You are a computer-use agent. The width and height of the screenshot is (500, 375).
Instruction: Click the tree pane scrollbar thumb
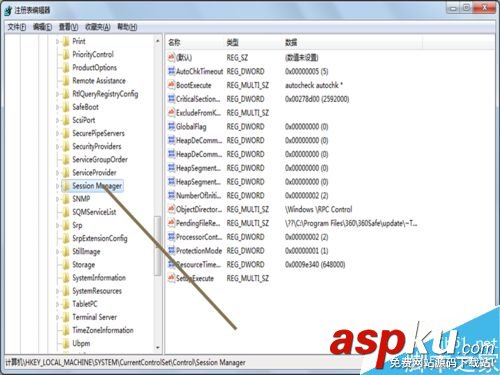[x=157, y=246]
